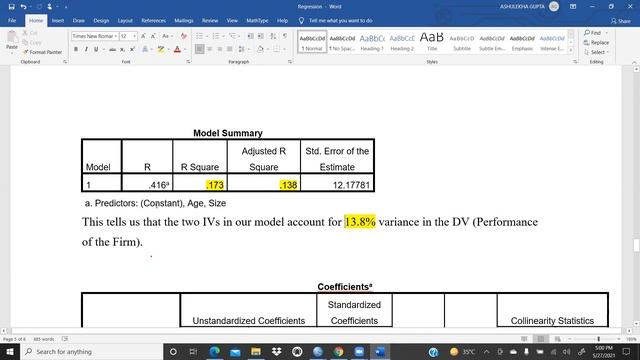640x360 pixels.
Task: Apply the Title style
Action: 431,42
